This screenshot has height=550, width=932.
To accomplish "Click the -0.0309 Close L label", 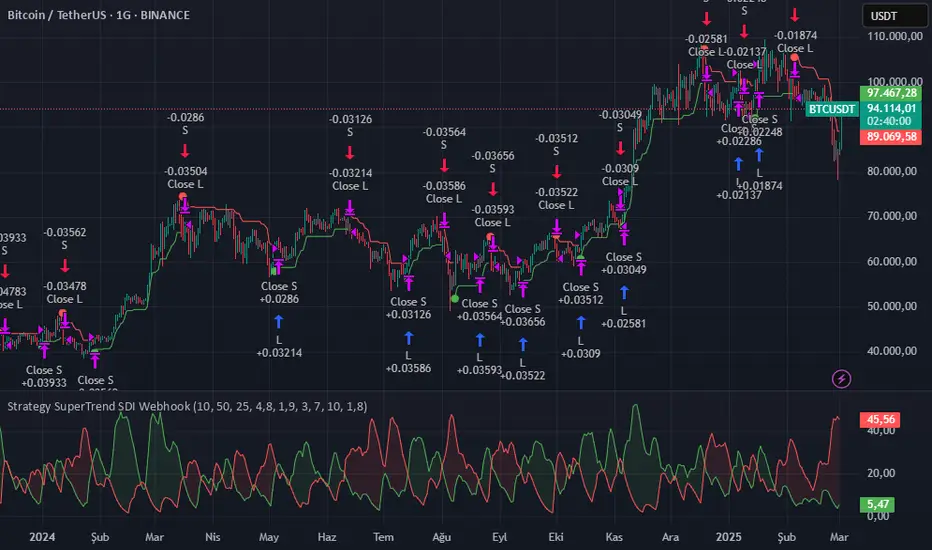I will [x=620, y=175].
